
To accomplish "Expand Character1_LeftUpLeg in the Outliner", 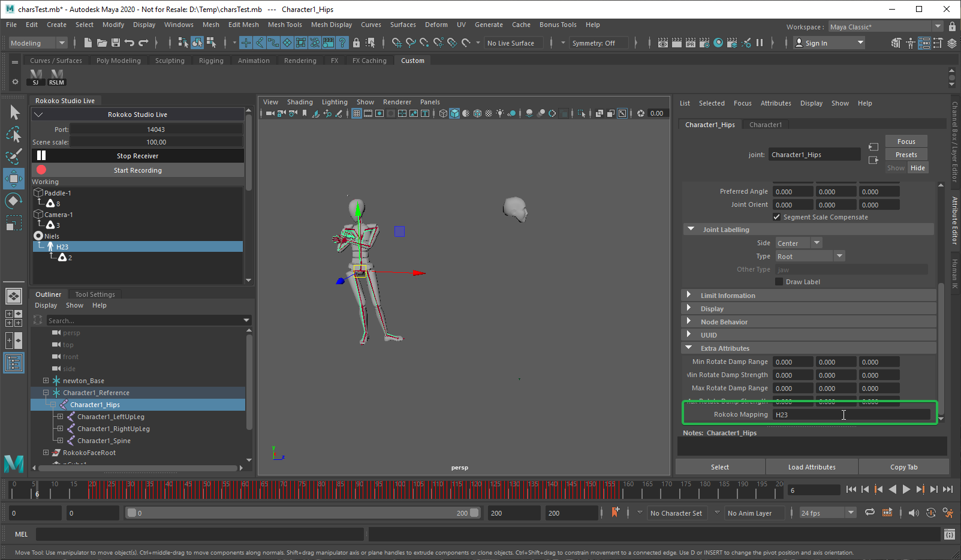I will (60, 417).
